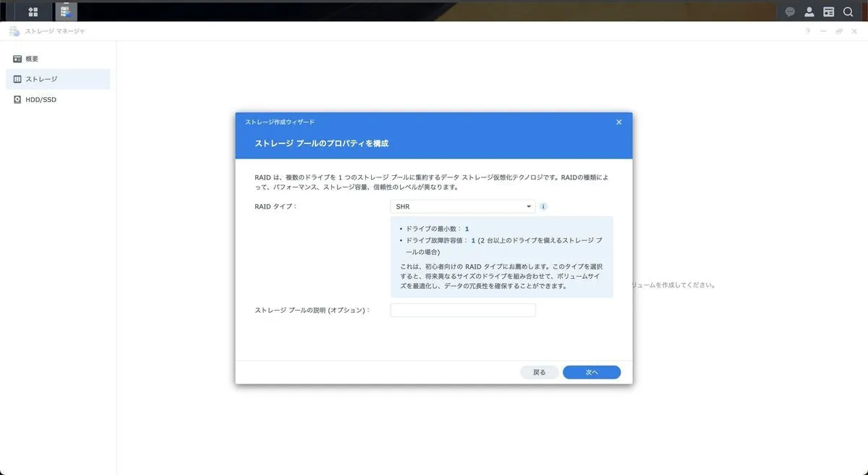Minimize the Storage Manager window
Viewport: 868px width, 475px height.
coord(824,32)
